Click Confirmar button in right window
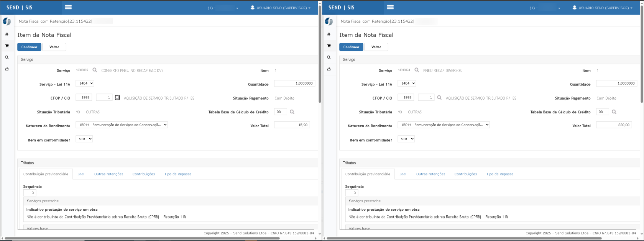This screenshot has height=241, width=644. point(351,47)
